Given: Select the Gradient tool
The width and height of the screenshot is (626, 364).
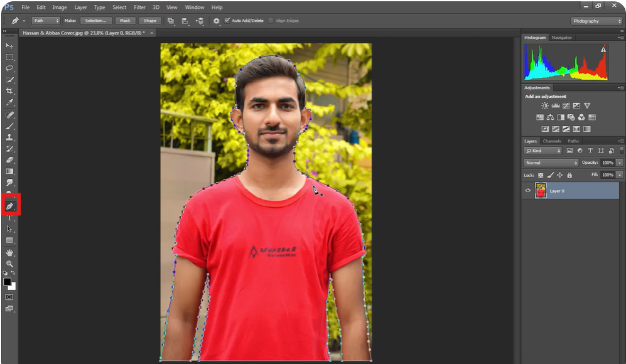Looking at the screenshot, I should (x=9, y=171).
